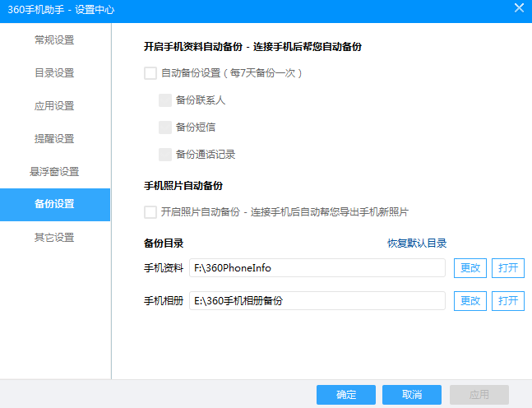
Task: Go to 提醒设置 section
Action: 54,139
